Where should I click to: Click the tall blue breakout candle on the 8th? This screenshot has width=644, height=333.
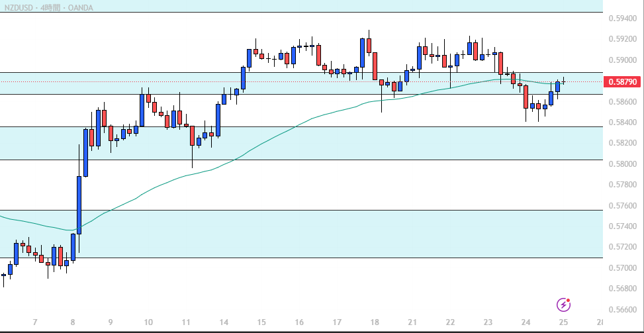tap(79, 204)
